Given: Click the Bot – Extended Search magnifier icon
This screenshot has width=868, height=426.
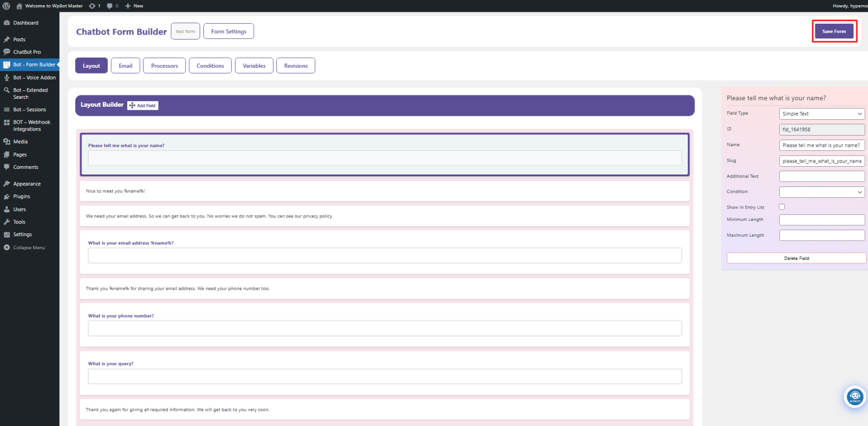Looking at the screenshot, I should tap(7, 90).
